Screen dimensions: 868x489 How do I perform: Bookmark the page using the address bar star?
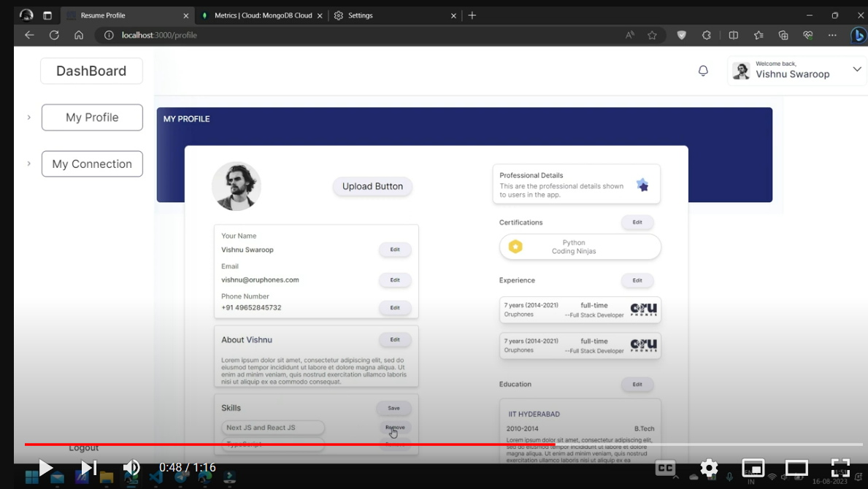click(652, 34)
